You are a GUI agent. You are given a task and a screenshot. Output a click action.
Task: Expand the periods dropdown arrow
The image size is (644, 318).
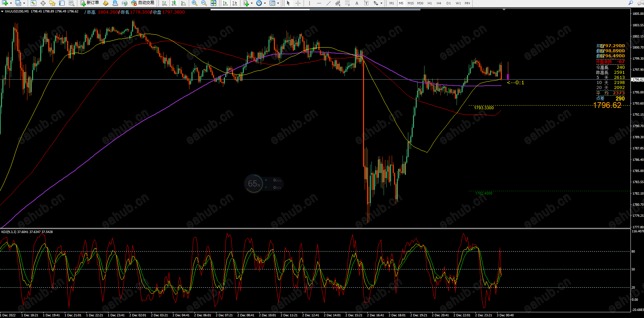(265, 3)
